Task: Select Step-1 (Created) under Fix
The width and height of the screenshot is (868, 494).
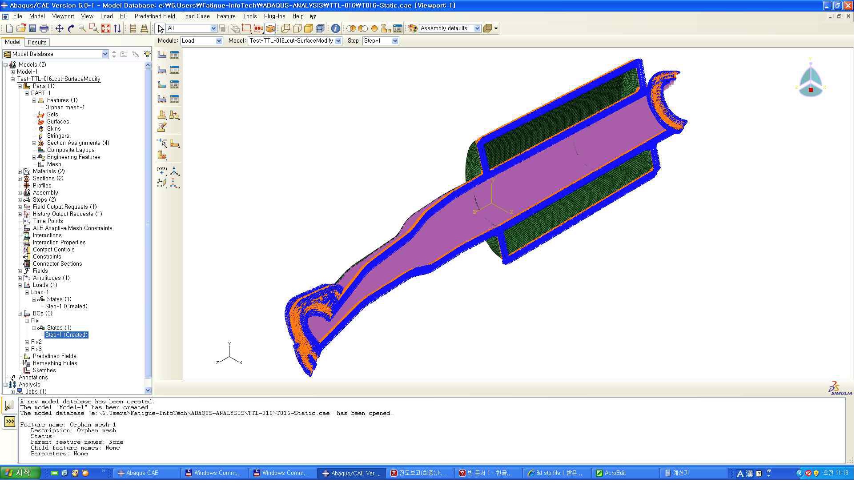Action: pyautogui.click(x=67, y=335)
